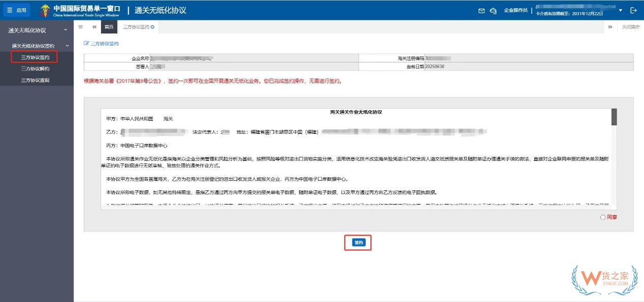Screen dimensions: 644x302
Task: Click the edit pencil icon beside 三方协议签约 header
Action: (x=86, y=44)
